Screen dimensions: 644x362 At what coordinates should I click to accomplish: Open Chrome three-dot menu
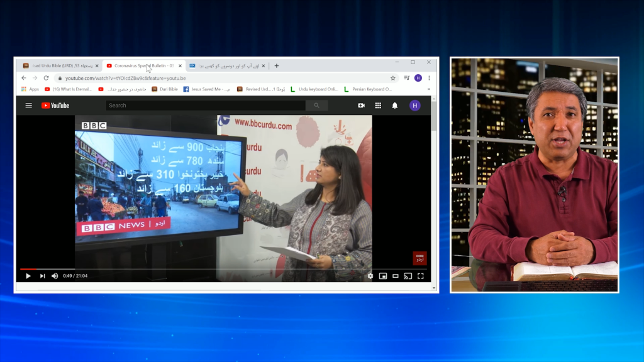click(x=430, y=78)
